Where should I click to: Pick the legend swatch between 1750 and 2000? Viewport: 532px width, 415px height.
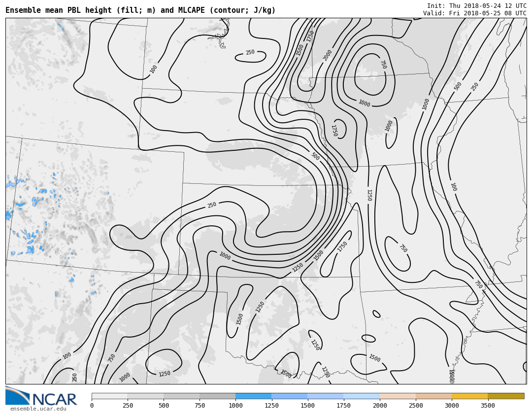[x=362, y=396]
